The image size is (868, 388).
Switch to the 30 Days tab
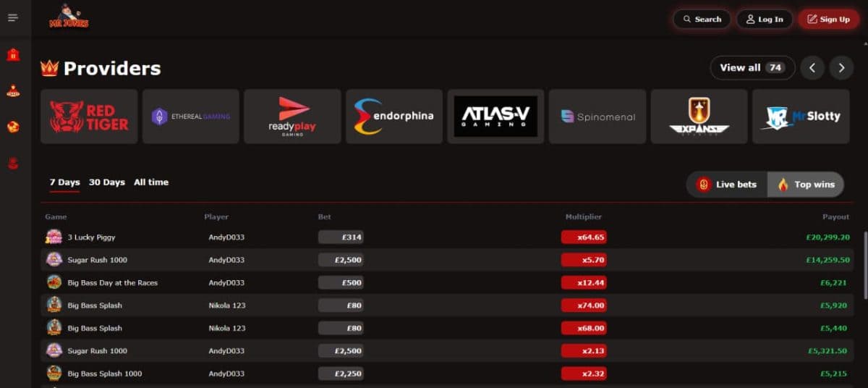tap(107, 182)
